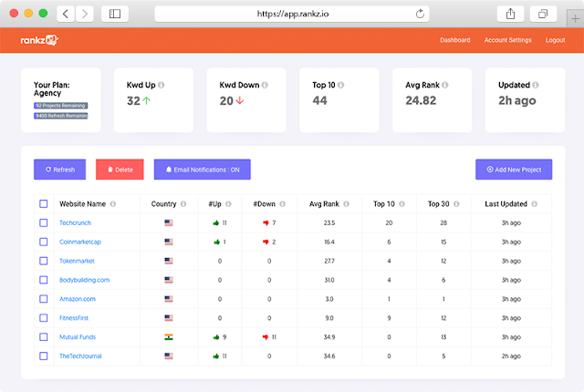
Task: Click US flag in Techcrunch row
Action: 169,222
